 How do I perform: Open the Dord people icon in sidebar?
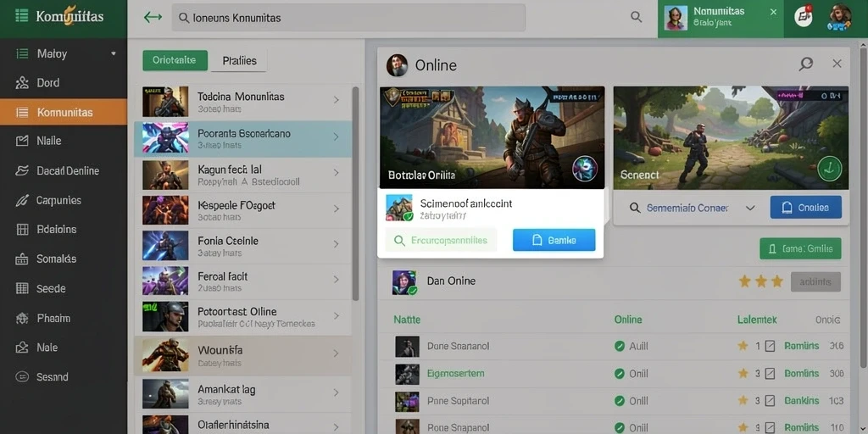click(22, 83)
